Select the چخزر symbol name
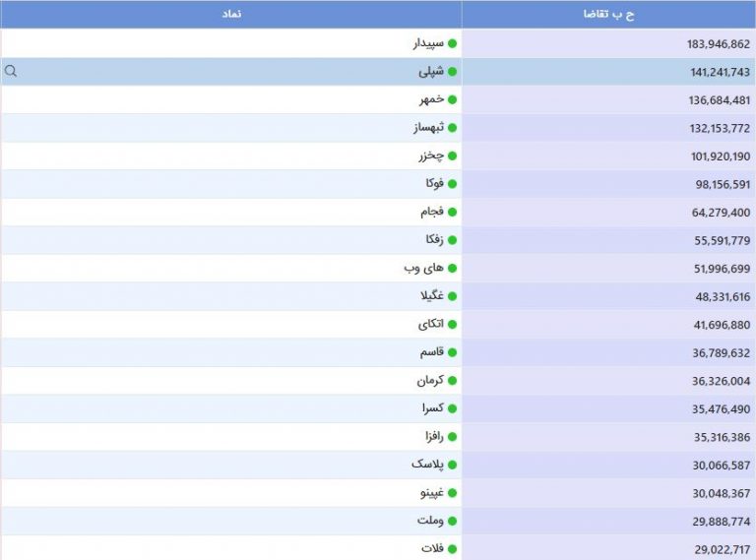 tap(431, 156)
